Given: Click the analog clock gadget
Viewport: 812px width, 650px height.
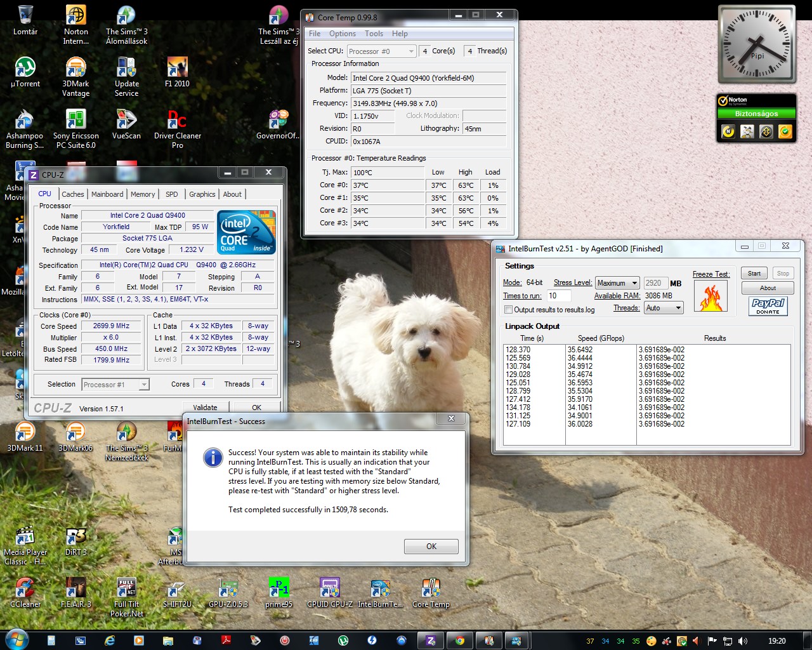Looking at the screenshot, I should [757, 44].
